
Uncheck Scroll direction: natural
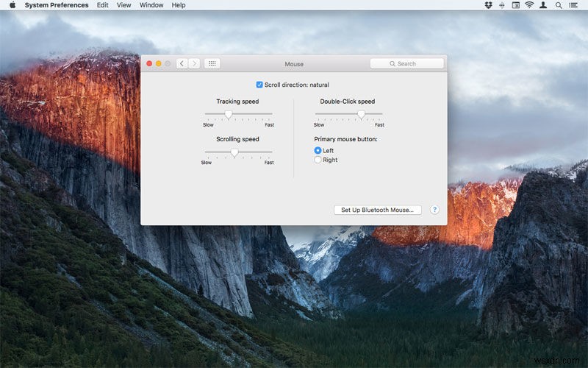tap(259, 85)
